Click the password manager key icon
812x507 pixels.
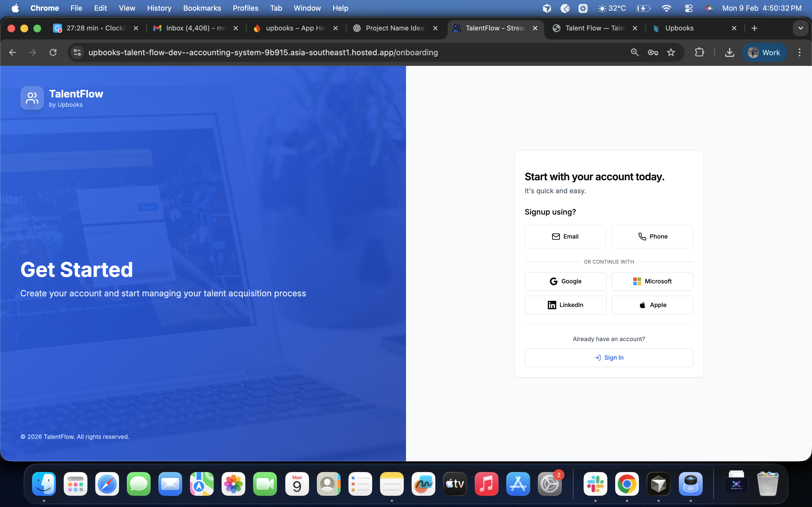click(x=653, y=52)
